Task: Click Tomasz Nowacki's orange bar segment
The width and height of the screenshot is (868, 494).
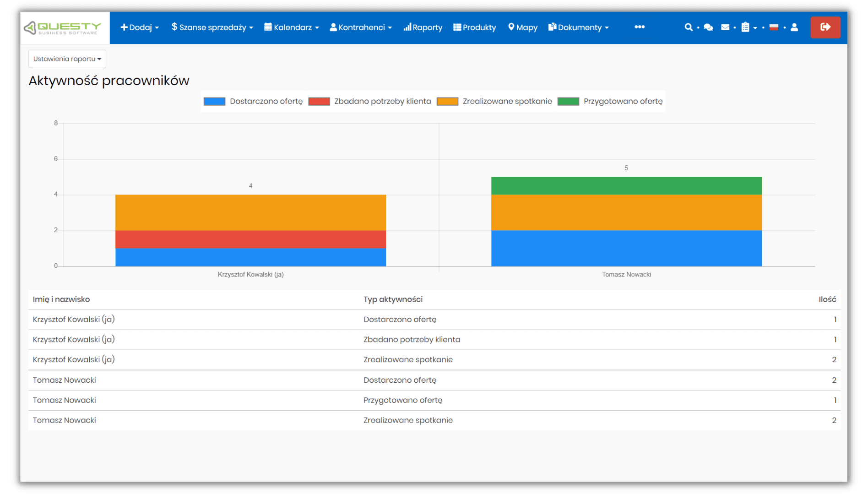Action: (626, 212)
